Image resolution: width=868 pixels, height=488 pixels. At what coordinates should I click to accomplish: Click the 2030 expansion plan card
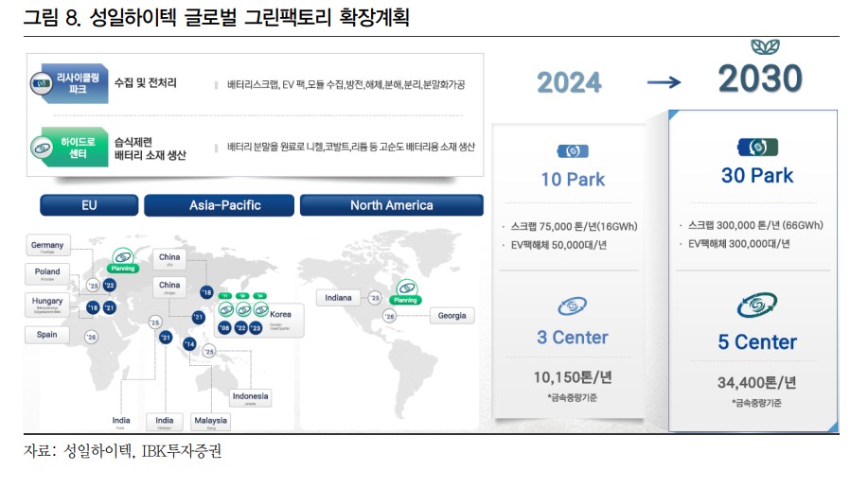(753, 270)
